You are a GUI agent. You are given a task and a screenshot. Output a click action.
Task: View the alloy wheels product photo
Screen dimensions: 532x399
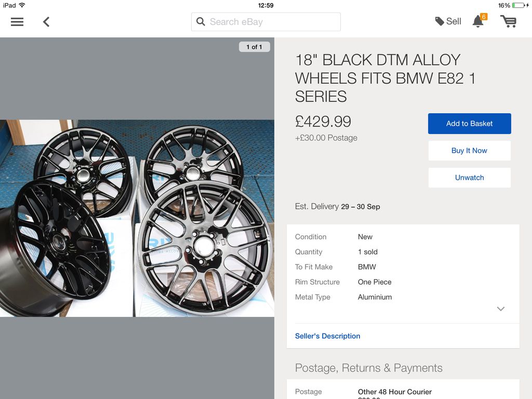point(137,218)
